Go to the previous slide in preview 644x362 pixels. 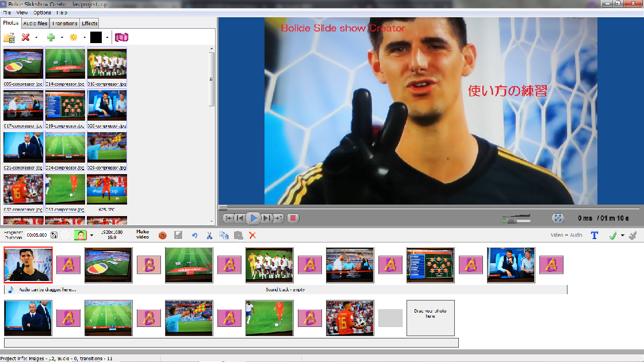(x=240, y=218)
